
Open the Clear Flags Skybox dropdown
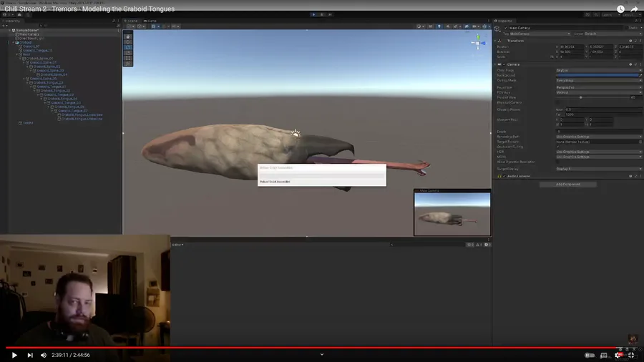pyautogui.click(x=598, y=70)
